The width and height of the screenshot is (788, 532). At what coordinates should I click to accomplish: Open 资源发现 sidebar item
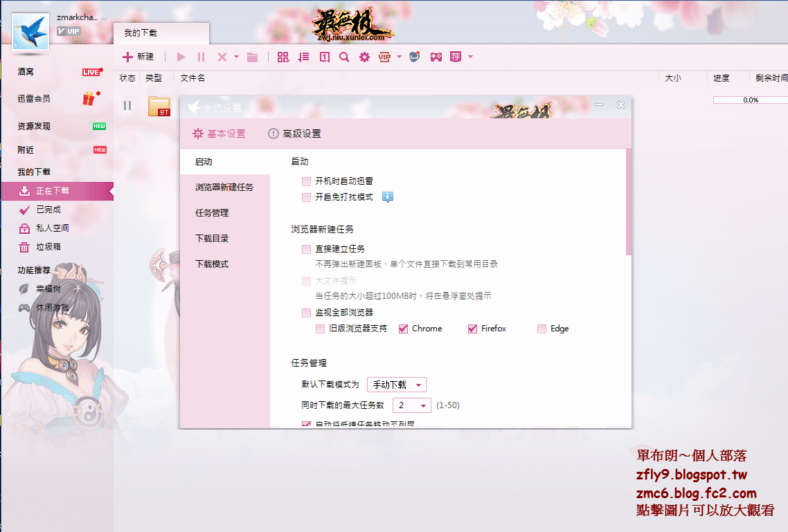(x=34, y=126)
